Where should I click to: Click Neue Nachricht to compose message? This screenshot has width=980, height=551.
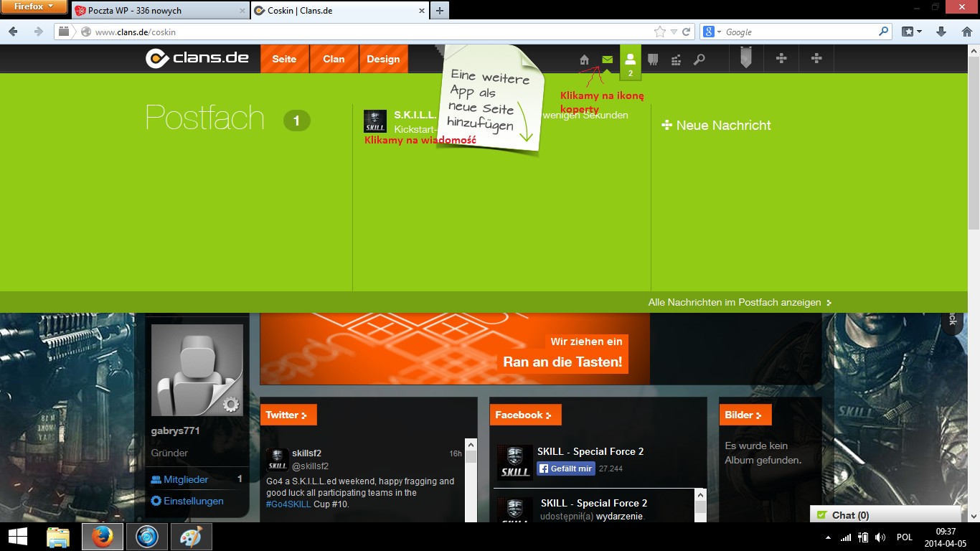(x=716, y=126)
